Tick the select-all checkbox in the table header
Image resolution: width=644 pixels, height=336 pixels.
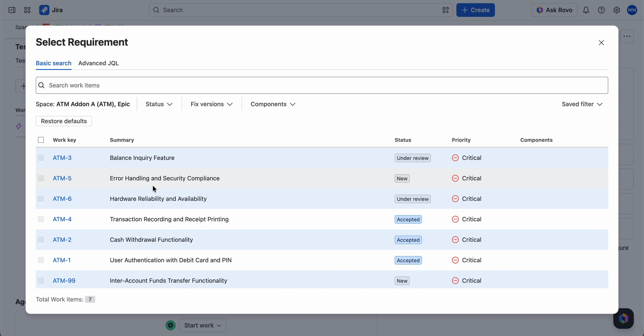41,140
